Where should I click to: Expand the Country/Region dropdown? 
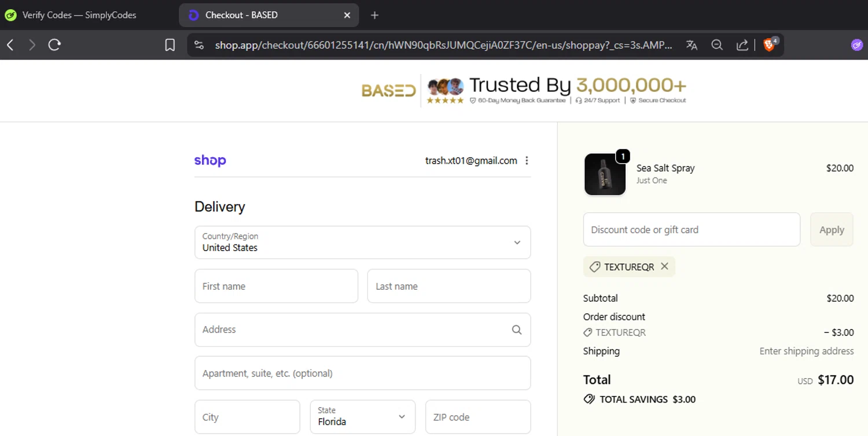pos(363,242)
